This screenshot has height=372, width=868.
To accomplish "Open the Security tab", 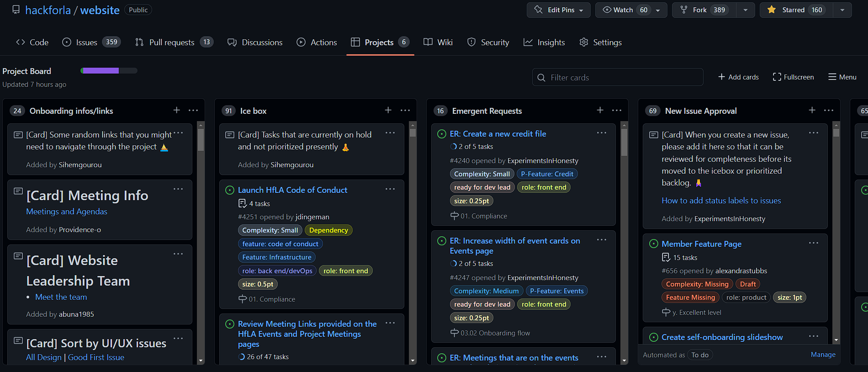I will coord(488,42).
